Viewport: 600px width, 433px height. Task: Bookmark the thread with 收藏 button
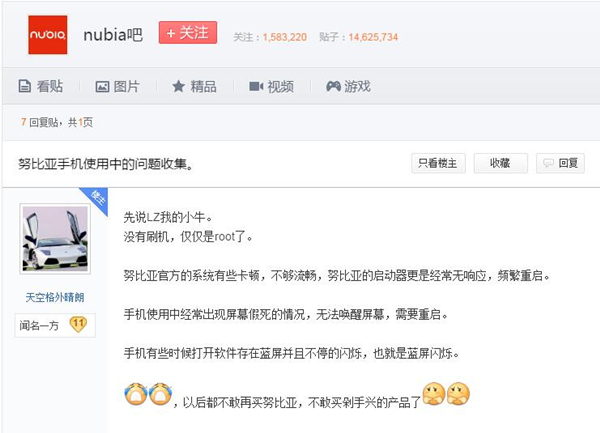(501, 163)
